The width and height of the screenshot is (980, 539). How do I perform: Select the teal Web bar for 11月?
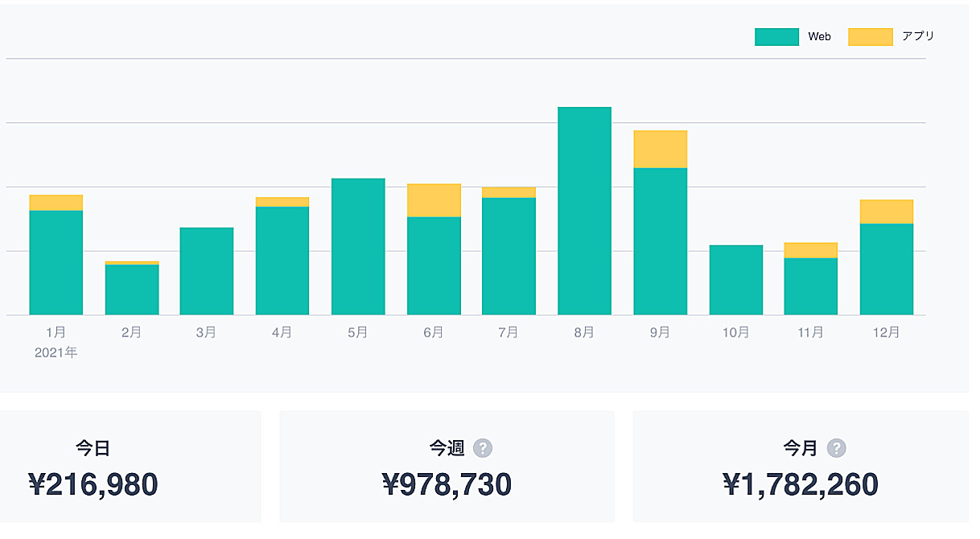pyautogui.click(x=811, y=286)
